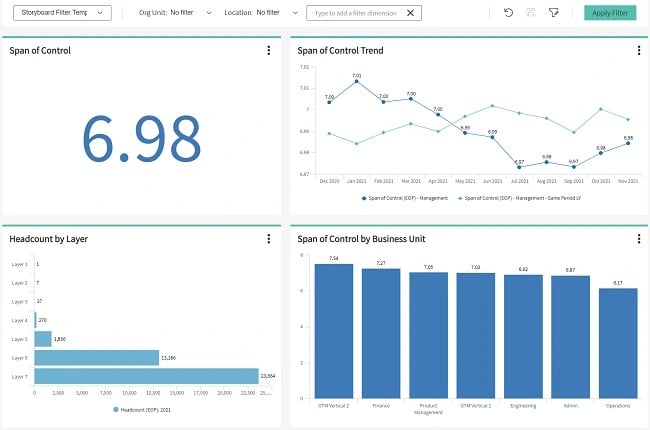Screen dimensions: 650x430
Task: Open Headcount by Layer options menu
Action: 268,239
